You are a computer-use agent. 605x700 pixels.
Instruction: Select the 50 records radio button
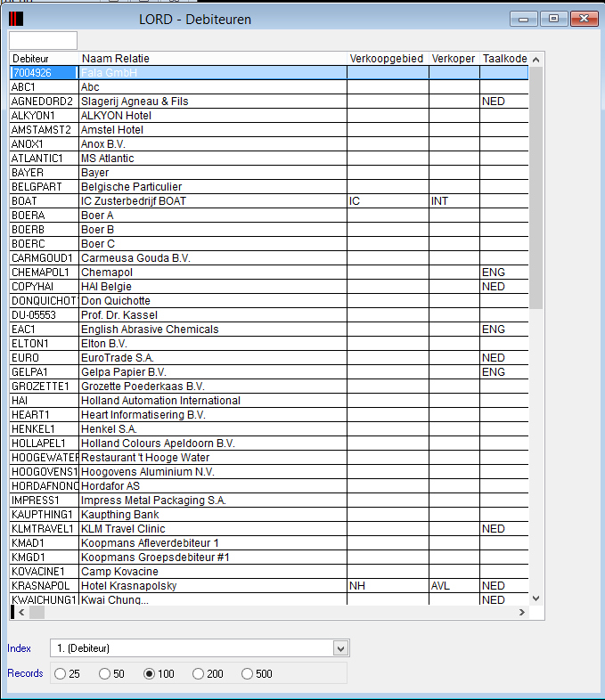pyautogui.click(x=104, y=674)
